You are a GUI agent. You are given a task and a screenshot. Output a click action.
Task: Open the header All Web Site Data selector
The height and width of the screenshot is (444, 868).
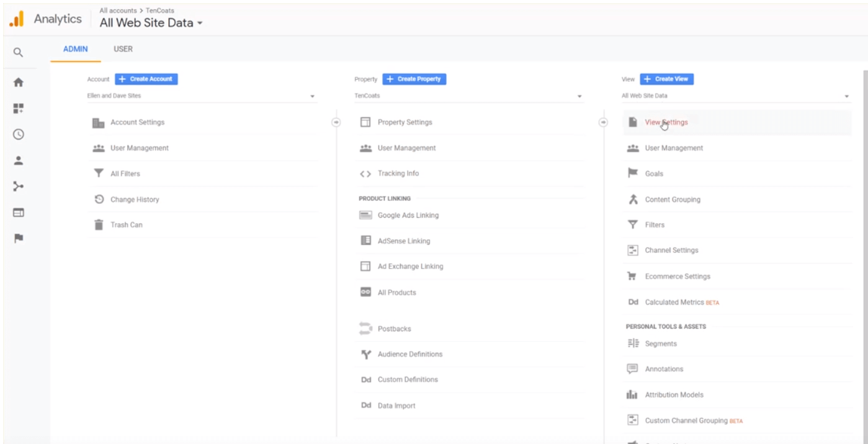151,24
